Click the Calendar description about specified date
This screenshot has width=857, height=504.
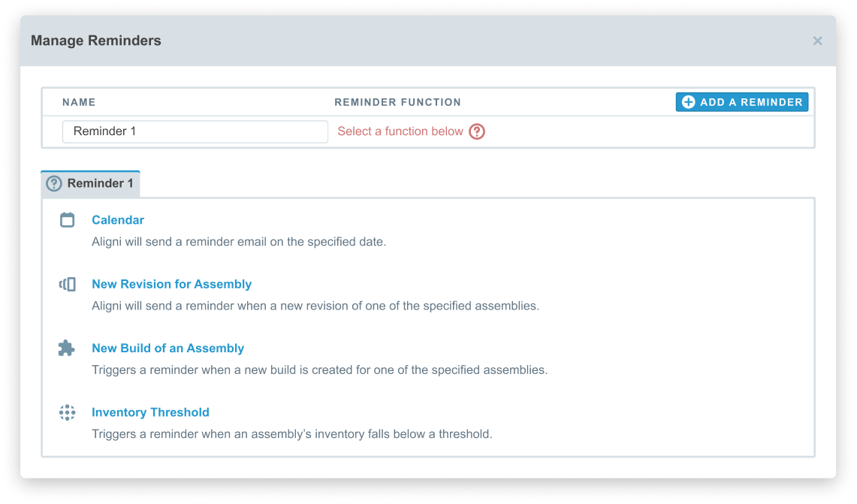[239, 242]
